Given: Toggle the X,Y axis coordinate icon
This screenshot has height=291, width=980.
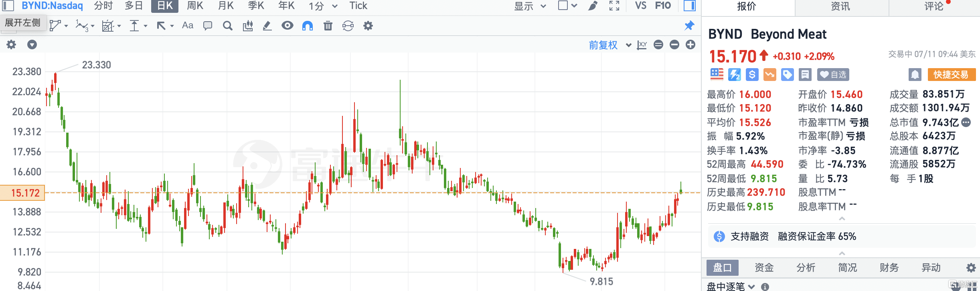Looking at the screenshot, I should [x=642, y=45].
